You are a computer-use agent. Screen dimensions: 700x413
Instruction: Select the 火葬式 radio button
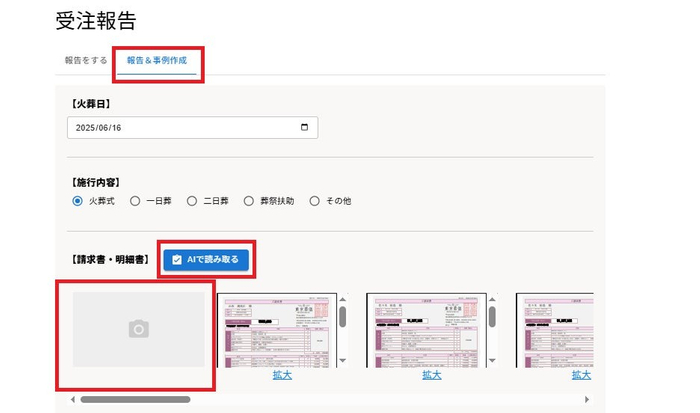(x=77, y=201)
